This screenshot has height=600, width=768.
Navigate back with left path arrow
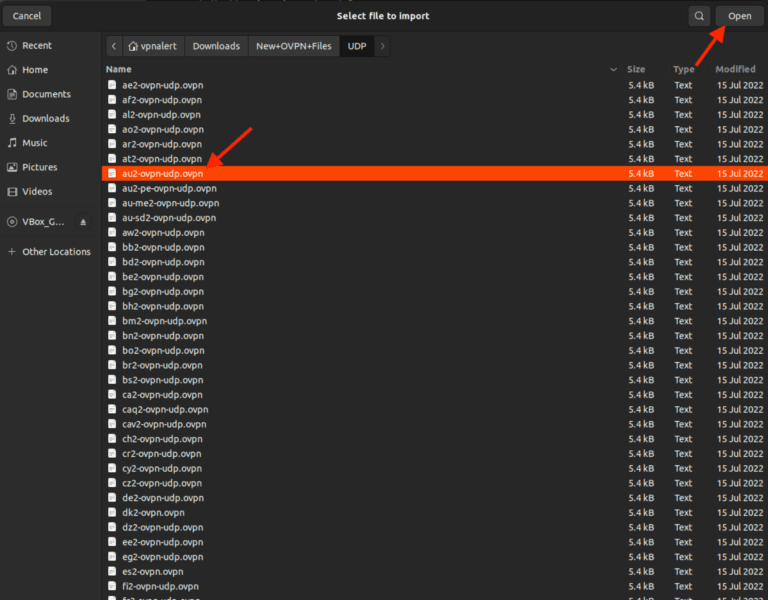click(113, 46)
